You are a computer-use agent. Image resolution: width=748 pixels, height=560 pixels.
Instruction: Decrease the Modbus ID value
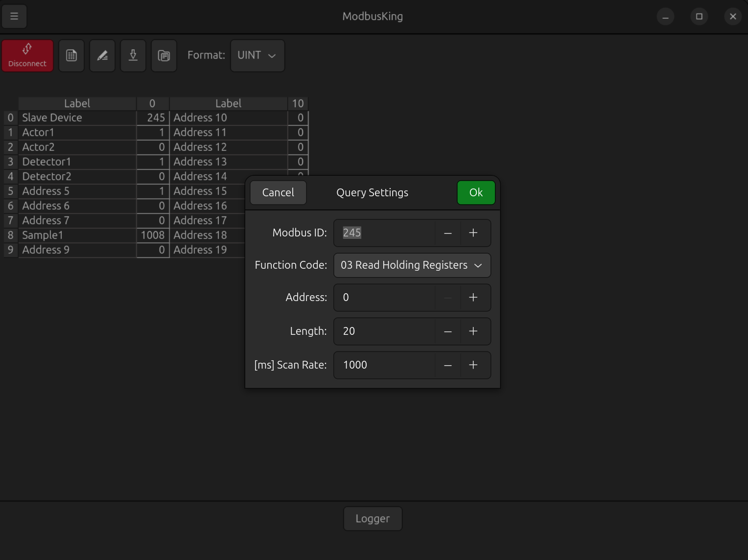[447, 233]
